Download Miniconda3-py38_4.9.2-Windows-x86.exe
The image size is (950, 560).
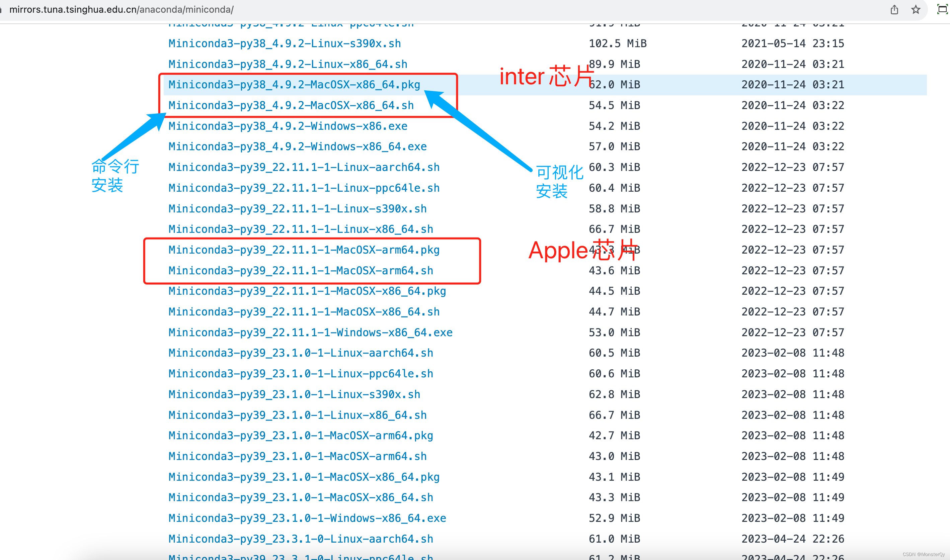point(288,126)
